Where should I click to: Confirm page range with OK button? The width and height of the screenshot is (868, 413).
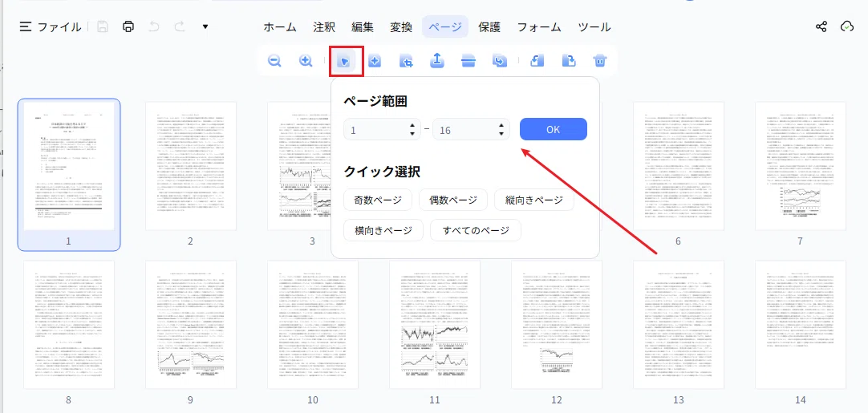coord(553,130)
